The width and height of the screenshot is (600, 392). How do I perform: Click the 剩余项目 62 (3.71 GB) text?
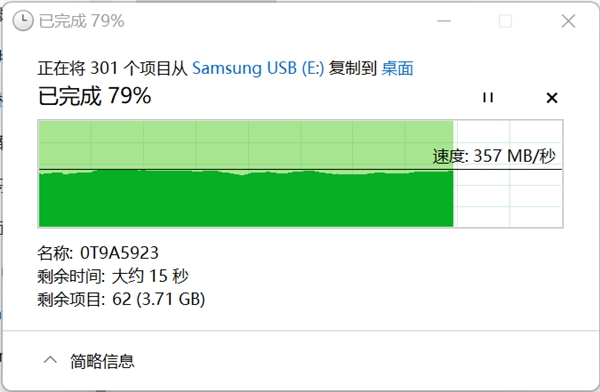click(x=121, y=299)
